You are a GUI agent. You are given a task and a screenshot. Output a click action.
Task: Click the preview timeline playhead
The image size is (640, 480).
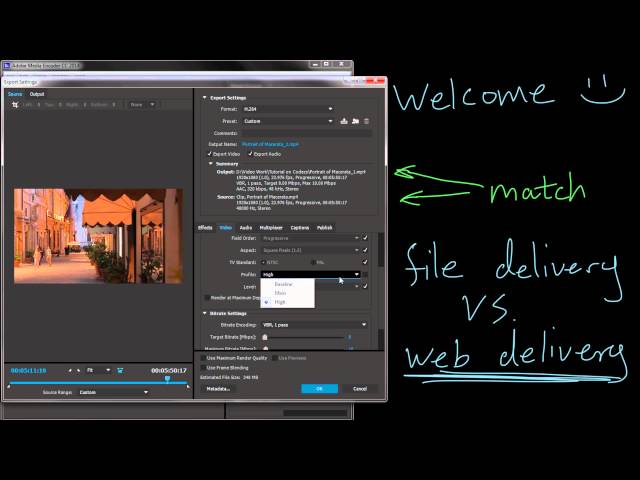pos(167,379)
